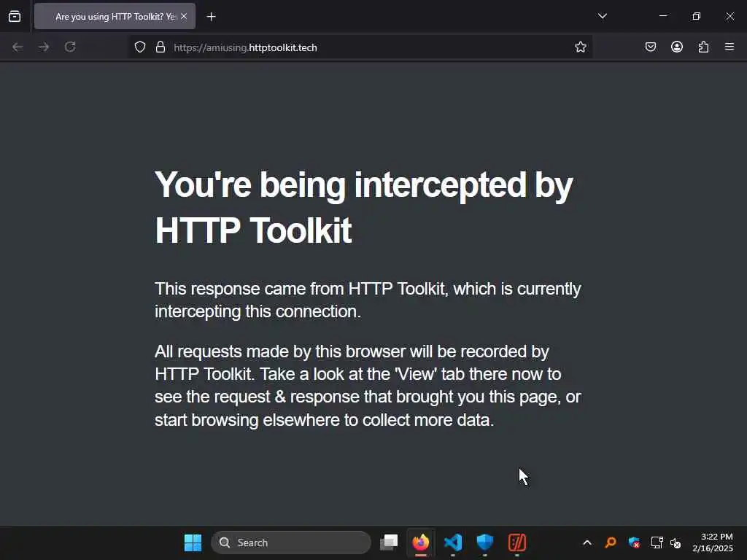747x560 pixels.
Task: Expand the list all tabs dropdown
Action: (x=602, y=16)
